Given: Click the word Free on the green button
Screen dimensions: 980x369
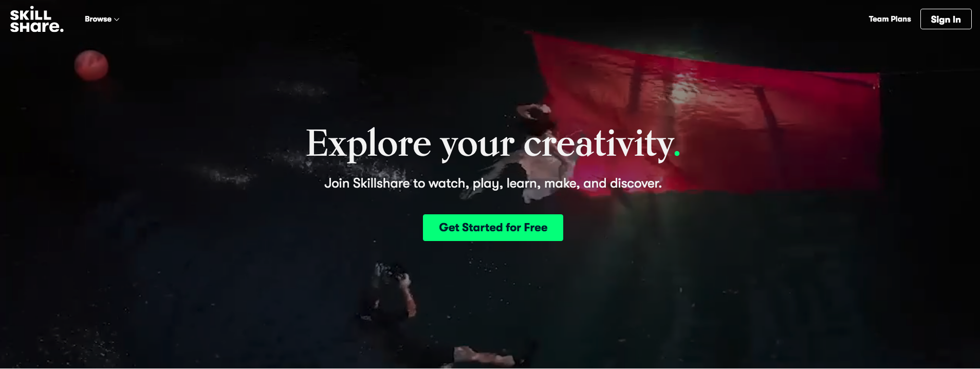Looking at the screenshot, I should 535,228.
